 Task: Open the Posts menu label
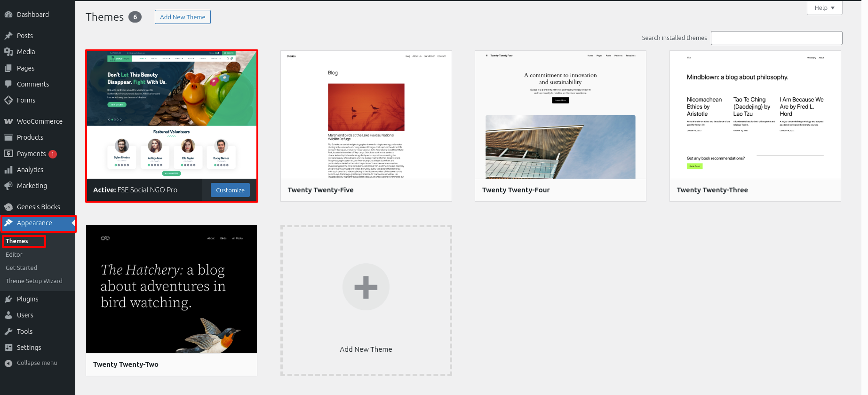click(x=25, y=36)
